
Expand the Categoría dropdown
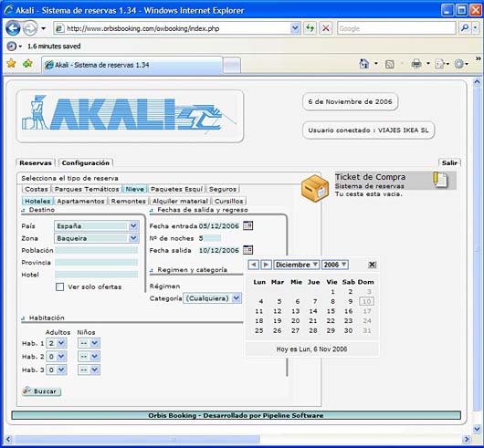(212, 298)
